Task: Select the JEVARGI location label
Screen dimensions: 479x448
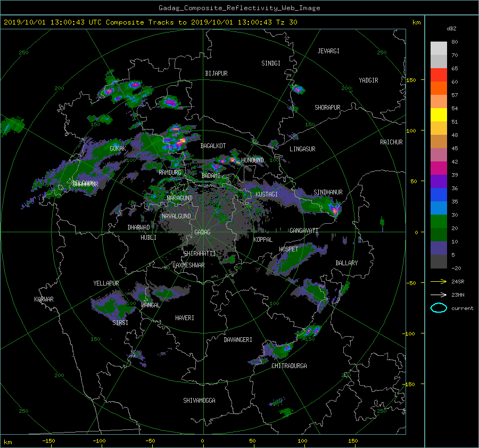Action: [x=328, y=51]
